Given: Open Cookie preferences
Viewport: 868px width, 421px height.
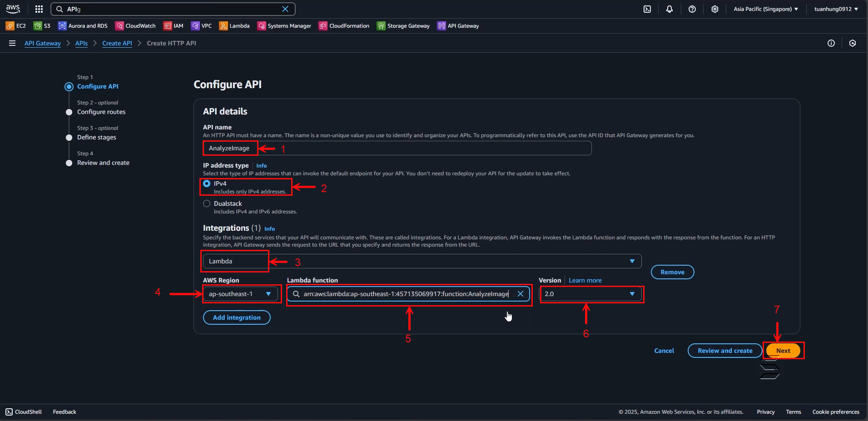Looking at the screenshot, I should pyautogui.click(x=836, y=412).
